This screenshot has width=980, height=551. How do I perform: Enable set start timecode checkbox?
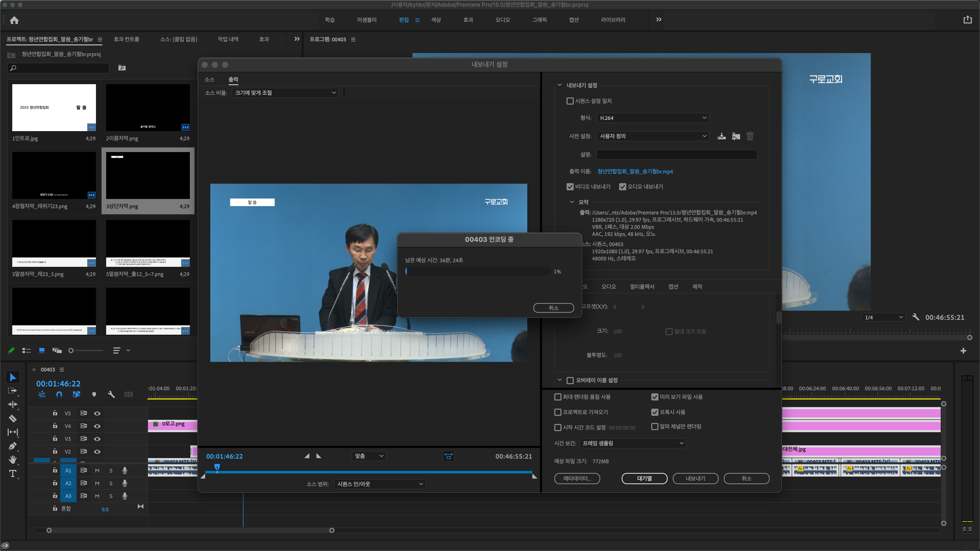coord(558,428)
